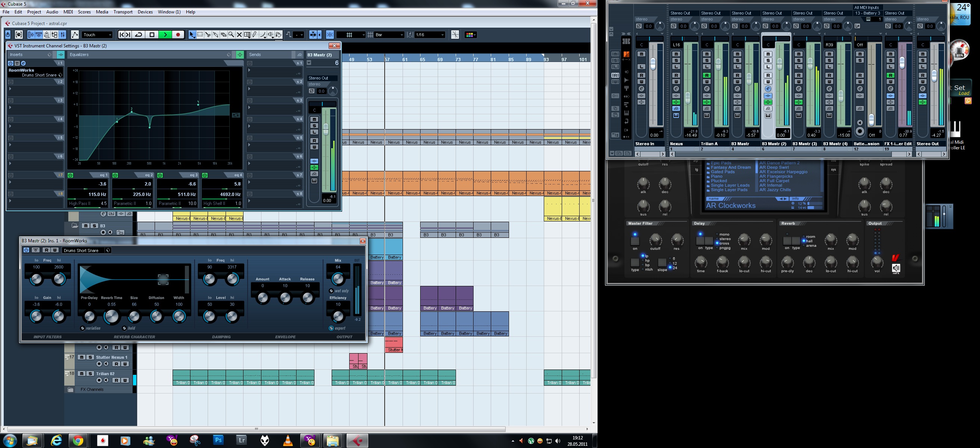Solo the Stutter Nexus 1 track
980x448 pixels.
[x=90, y=357]
